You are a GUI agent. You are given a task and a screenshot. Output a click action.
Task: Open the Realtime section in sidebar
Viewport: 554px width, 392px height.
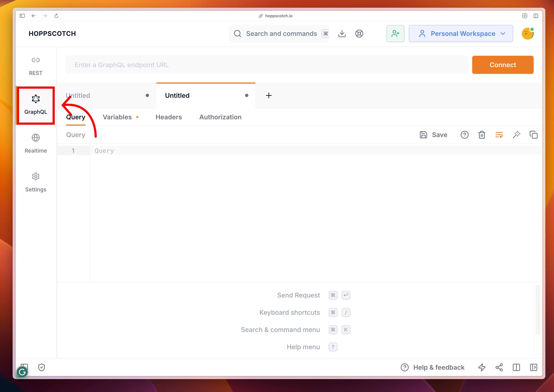(x=36, y=144)
